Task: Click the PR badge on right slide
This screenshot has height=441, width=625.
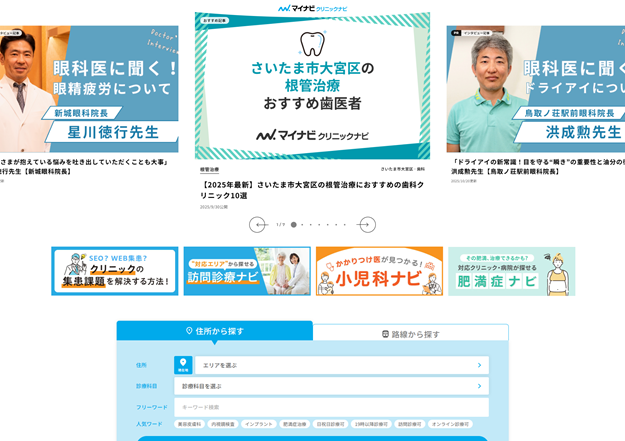Action: [x=456, y=33]
